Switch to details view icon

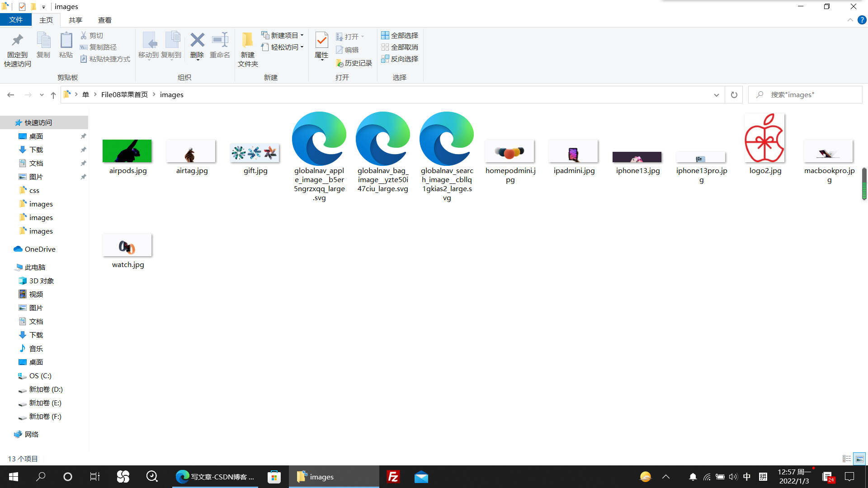click(x=847, y=459)
